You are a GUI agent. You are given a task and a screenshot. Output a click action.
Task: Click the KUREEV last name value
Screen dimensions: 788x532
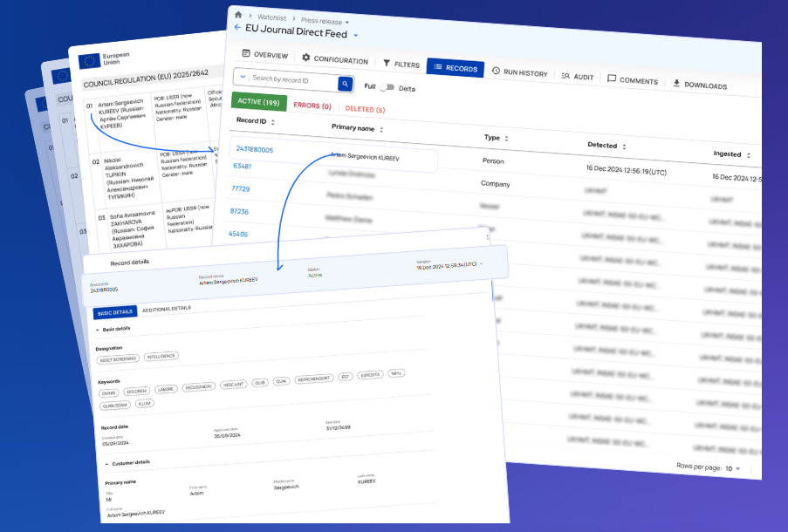(367, 481)
